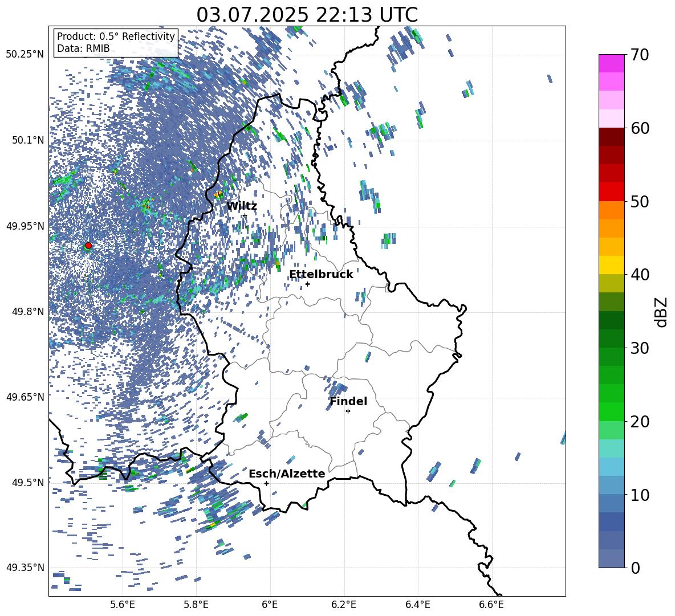
Task: Click the red radar site marker dot
Action: (88, 245)
